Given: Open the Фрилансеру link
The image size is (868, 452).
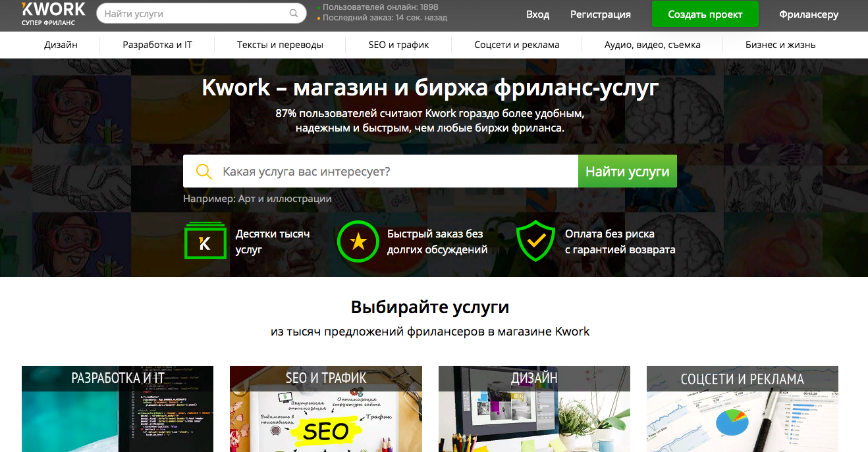Looking at the screenshot, I should click(809, 14).
